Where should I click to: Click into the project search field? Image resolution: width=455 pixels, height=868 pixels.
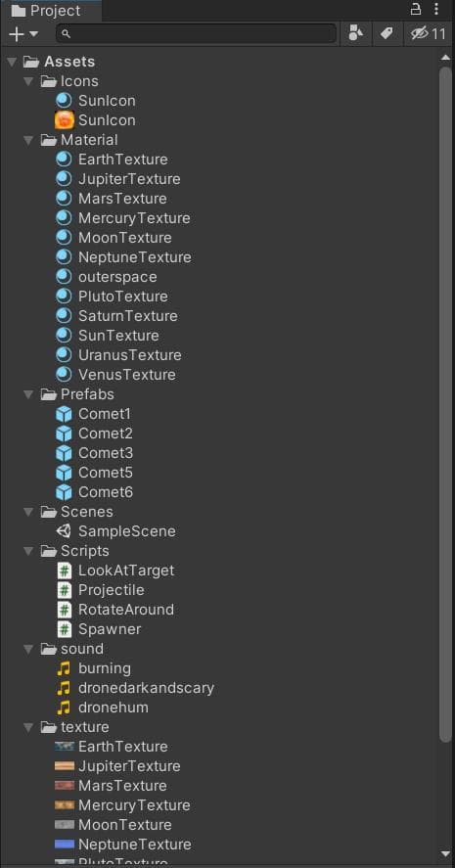click(196, 34)
